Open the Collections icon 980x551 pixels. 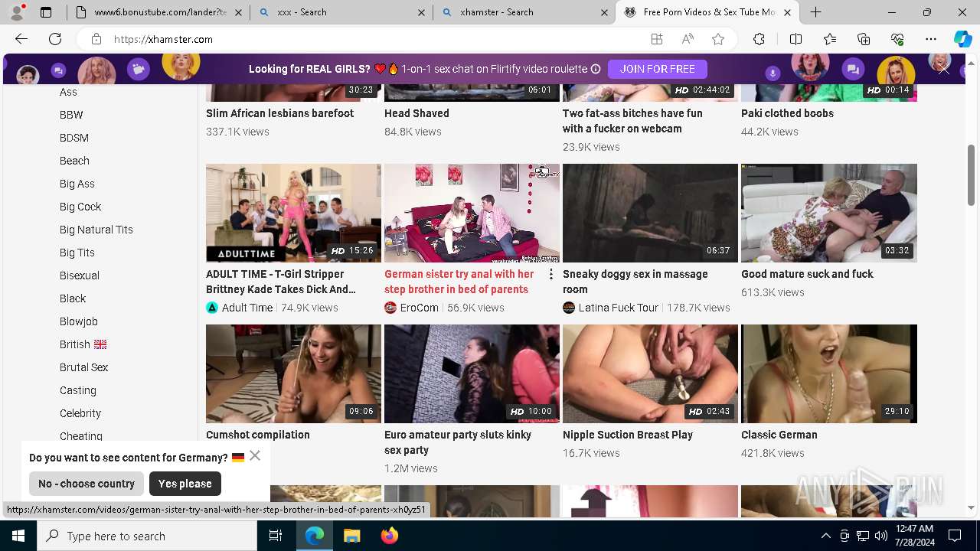coord(864,39)
